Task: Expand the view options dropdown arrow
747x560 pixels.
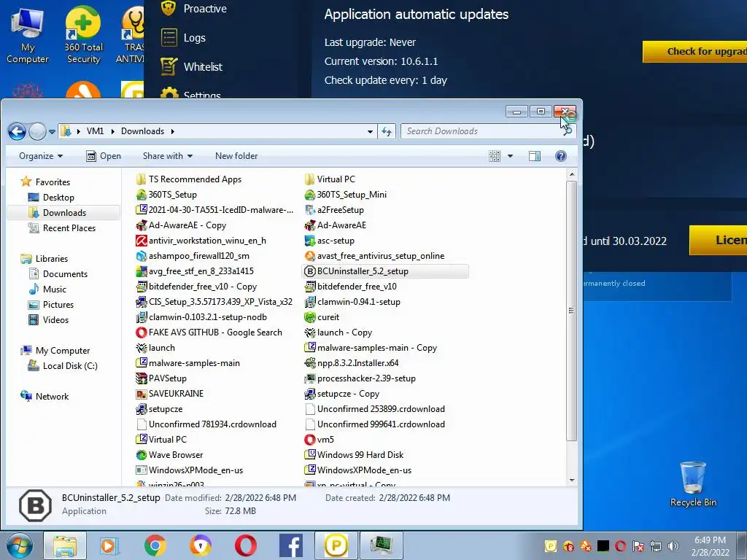Action: click(510, 156)
